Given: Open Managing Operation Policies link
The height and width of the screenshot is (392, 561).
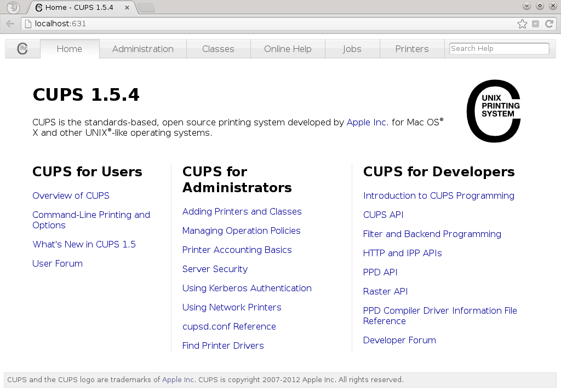Looking at the screenshot, I should click(242, 230).
